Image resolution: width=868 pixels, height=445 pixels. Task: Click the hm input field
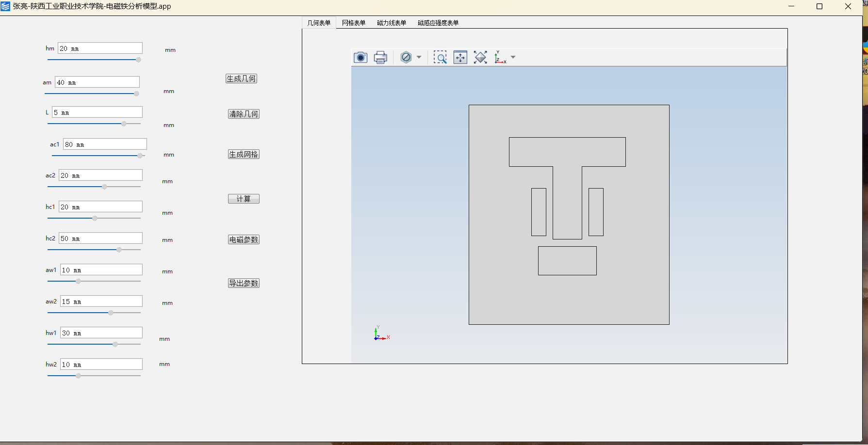[100, 48]
